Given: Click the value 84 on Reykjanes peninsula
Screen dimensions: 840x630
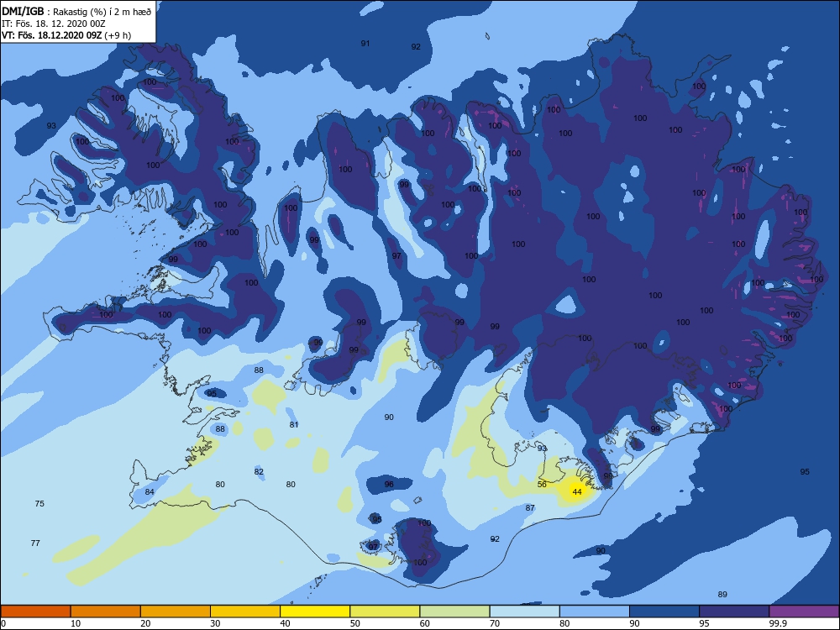Looking at the screenshot, I should (x=150, y=491).
